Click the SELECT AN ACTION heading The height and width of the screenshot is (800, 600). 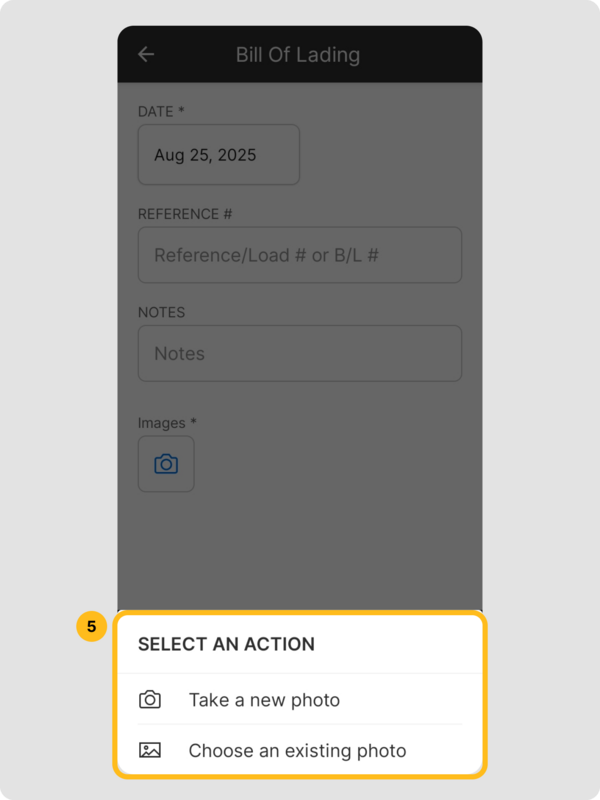click(226, 644)
